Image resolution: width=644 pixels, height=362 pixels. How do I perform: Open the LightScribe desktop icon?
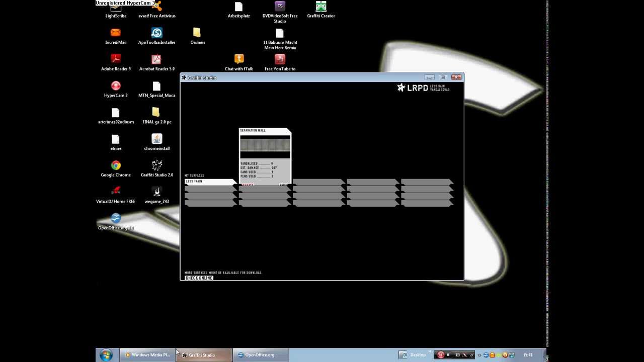[116, 10]
